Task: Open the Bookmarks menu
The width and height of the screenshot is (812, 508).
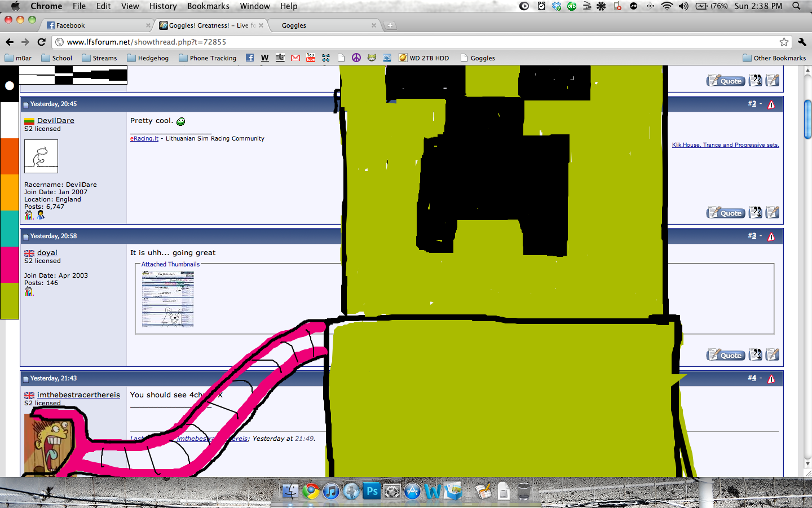Action: [208, 6]
